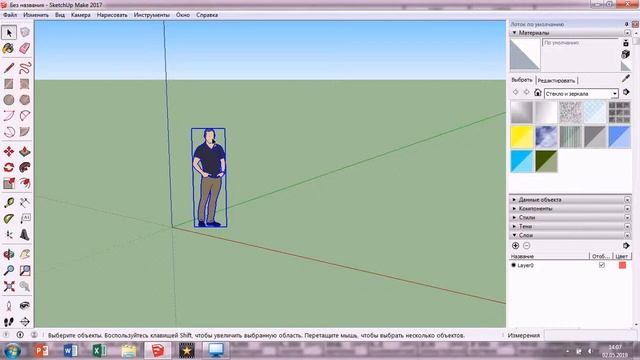Activate the Pan hand tool
Image resolution: width=640 pixels, height=360 pixels.
click(25, 254)
